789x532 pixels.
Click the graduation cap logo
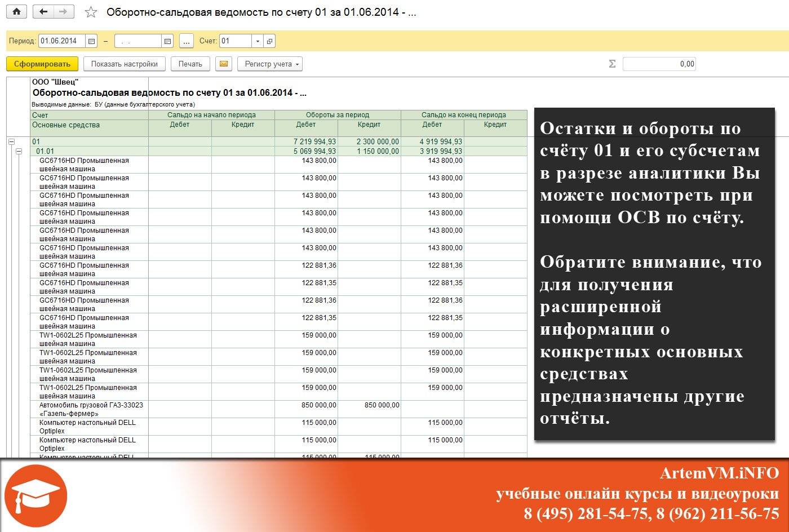coord(36,496)
